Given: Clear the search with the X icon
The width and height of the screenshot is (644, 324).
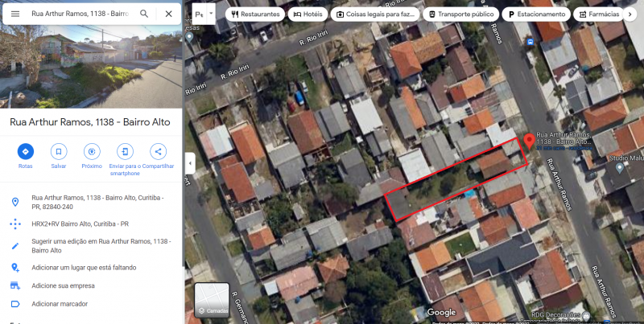Looking at the screenshot, I should 168,14.
